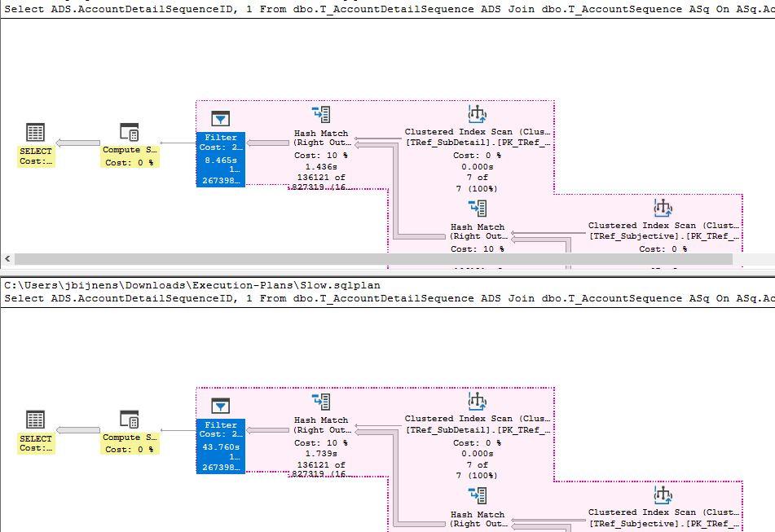Click '7 (100%)' rows text in Slow.sqlplan
This screenshot has width=775, height=532.
[x=477, y=476]
